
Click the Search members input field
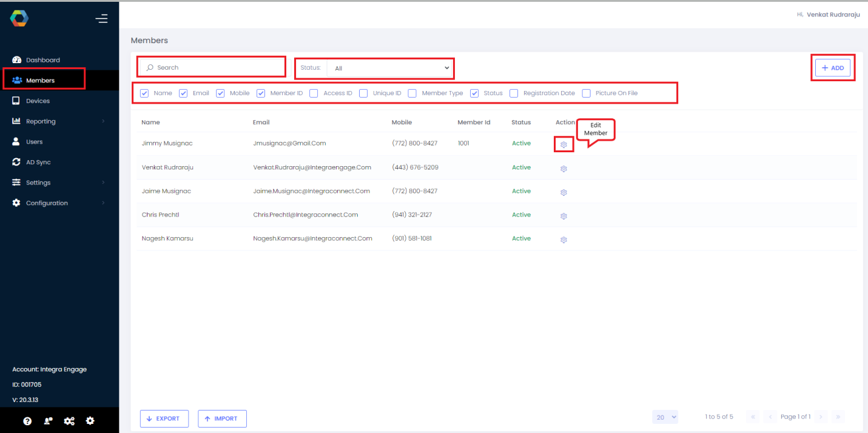point(211,67)
